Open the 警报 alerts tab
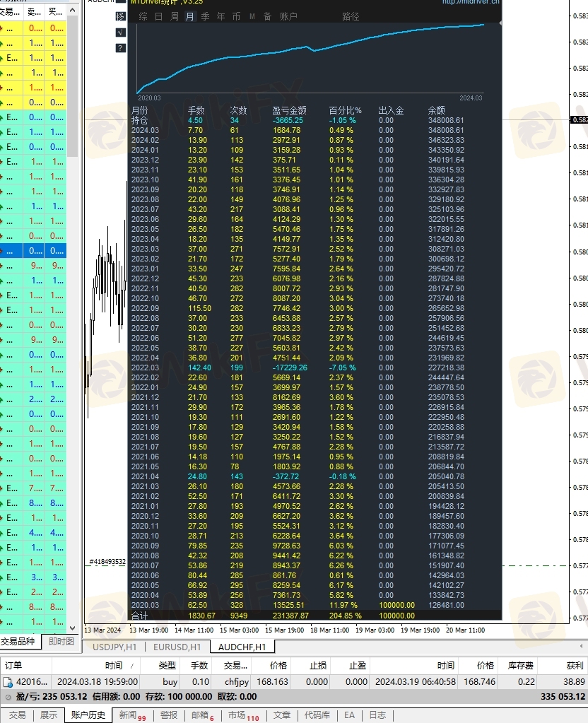Screen dimensions: 588x723 click(169, 715)
